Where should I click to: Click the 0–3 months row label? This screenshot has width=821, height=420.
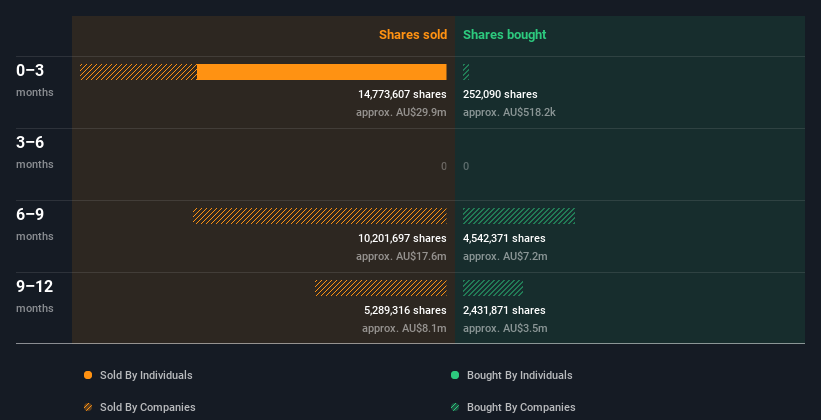pyautogui.click(x=35, y=80)
